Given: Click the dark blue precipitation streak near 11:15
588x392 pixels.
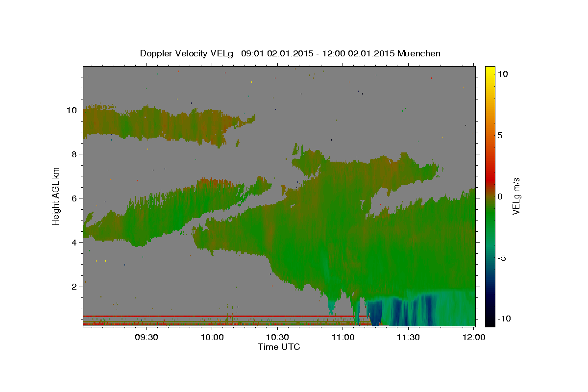Looking at the screenshot, I should pyautogui.click(x=375, y=315).
